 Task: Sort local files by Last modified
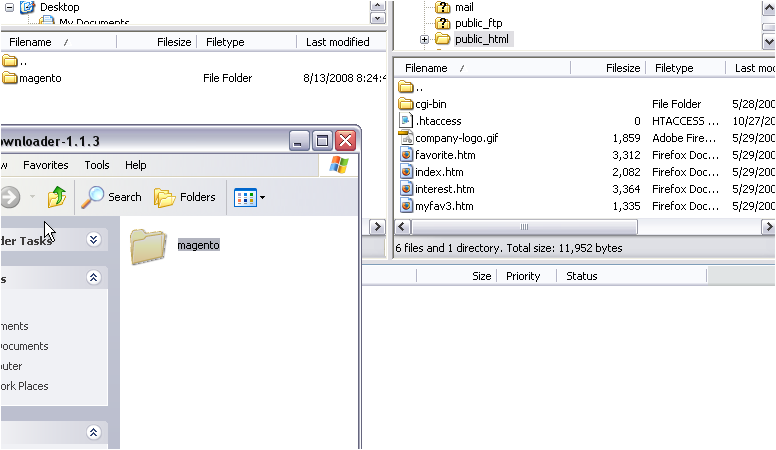point(337,42)
